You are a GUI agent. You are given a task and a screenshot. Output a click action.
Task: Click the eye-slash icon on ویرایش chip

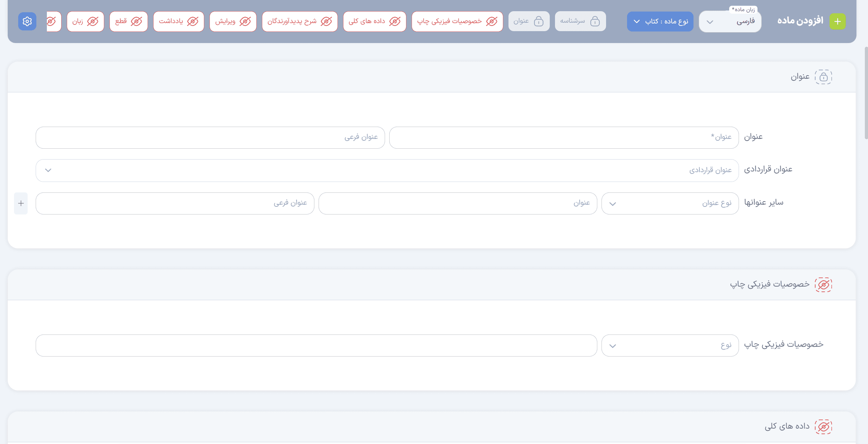(246, 21)
